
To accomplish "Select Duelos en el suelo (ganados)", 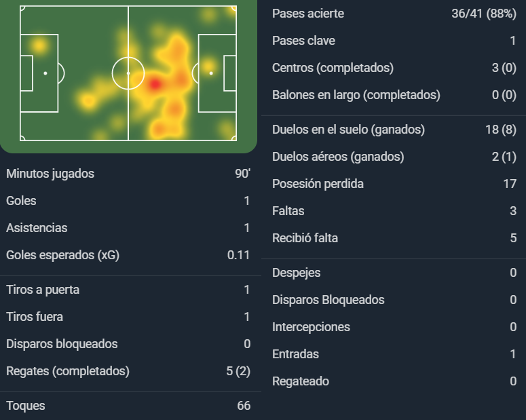I will [394, 130].
